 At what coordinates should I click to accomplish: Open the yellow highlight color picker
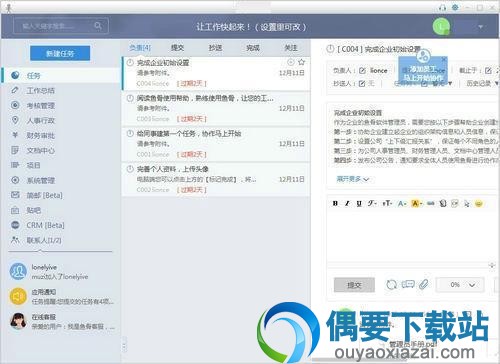[x=417, y=203]
